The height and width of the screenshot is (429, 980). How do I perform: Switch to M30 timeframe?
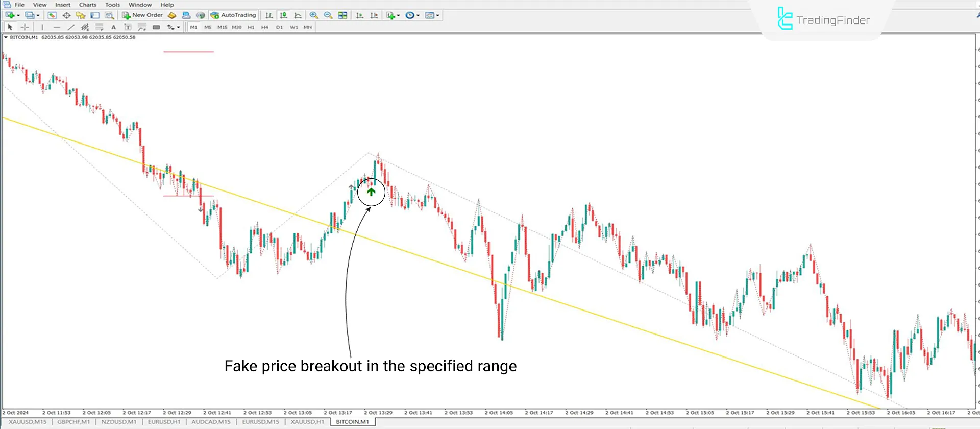236,27
